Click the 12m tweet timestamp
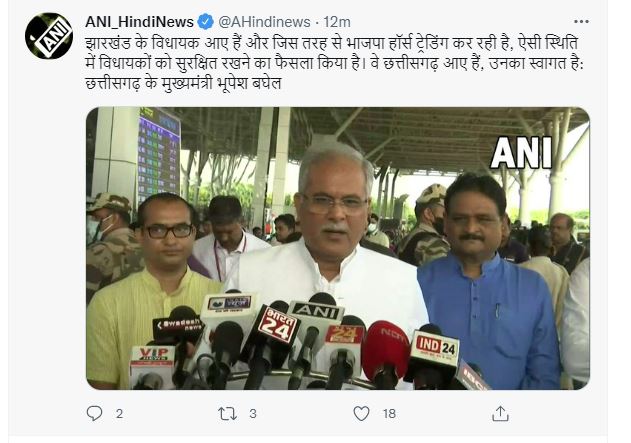This screenshot has height=443, width=631. click(x=337, y=22)
